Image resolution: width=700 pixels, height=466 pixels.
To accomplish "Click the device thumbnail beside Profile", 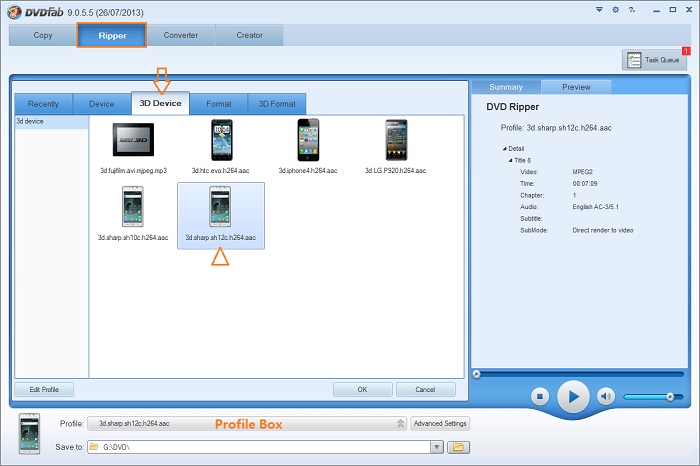I will (29, 433).
